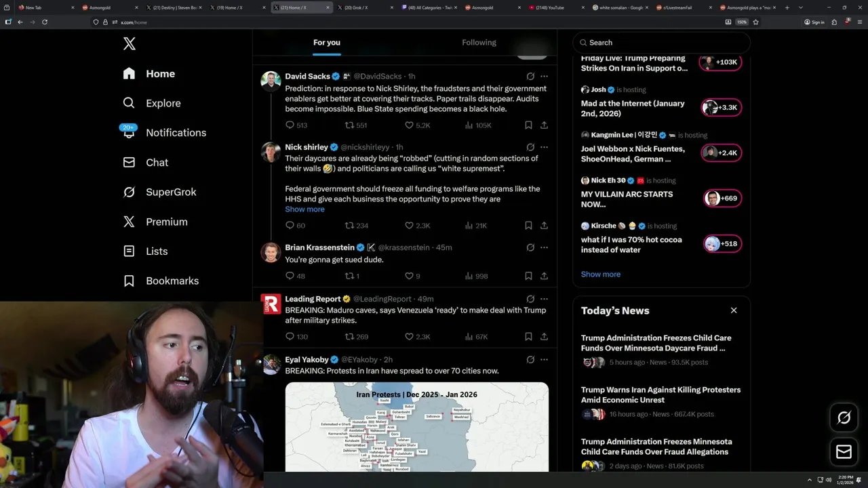Image resolution: width=868 pixels, height=488 pixels.
Task: Open Bookmarks in the sidebar
Action: click(161, 281)
